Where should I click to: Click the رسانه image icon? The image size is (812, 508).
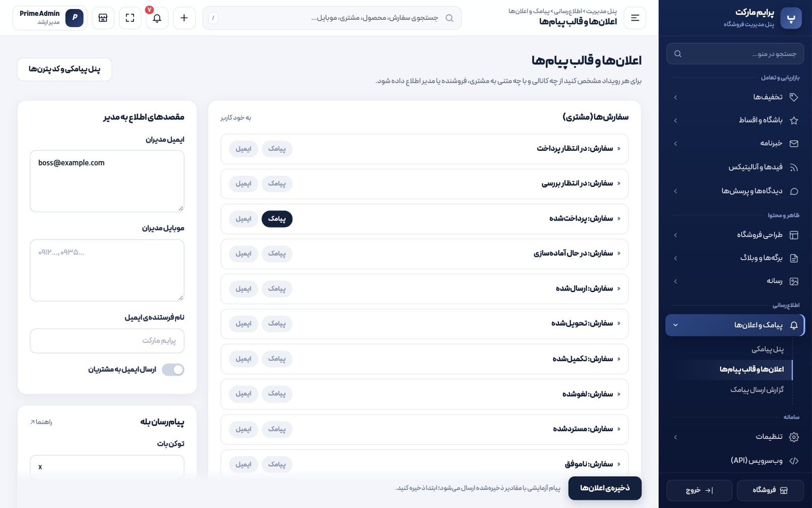[794, 281]
